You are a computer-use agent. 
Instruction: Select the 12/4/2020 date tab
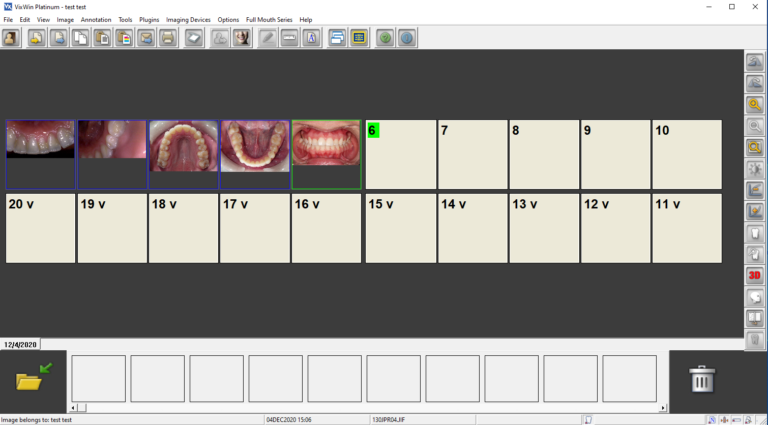(x=21, y=345)
